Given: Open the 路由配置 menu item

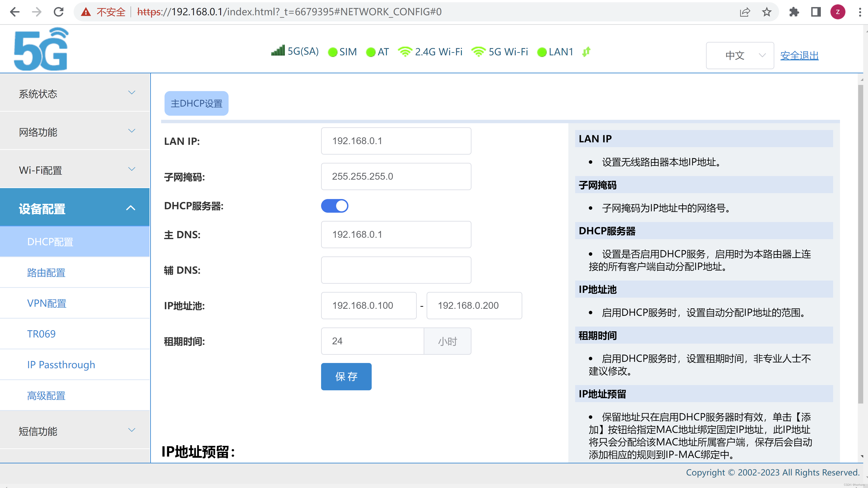Looking at the screenshot, I should point(75,272).
